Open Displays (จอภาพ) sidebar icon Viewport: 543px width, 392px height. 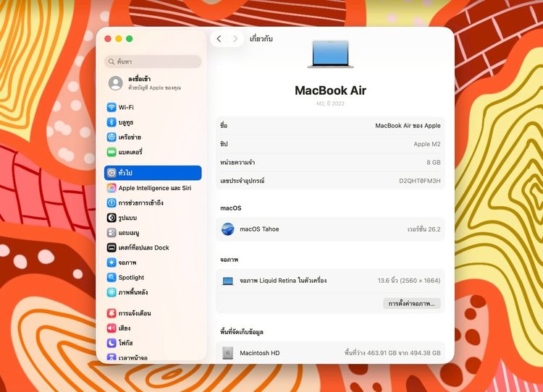[x=111, y=263]
